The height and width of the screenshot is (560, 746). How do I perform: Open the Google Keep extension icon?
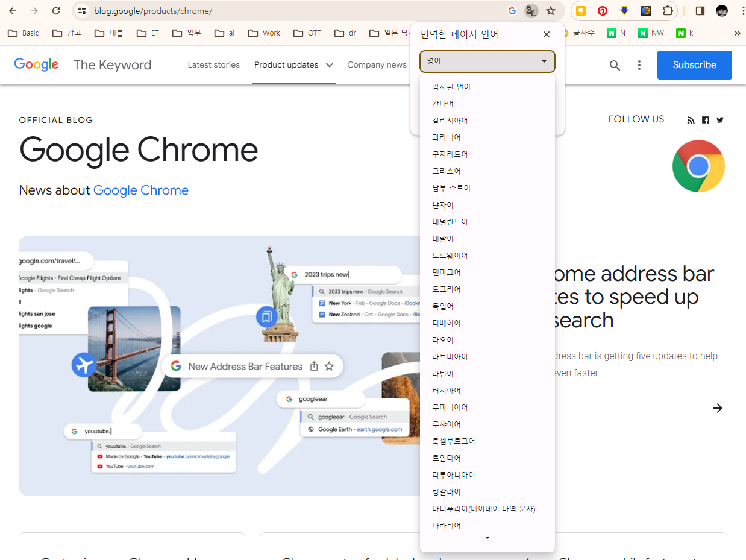point(581,11)
